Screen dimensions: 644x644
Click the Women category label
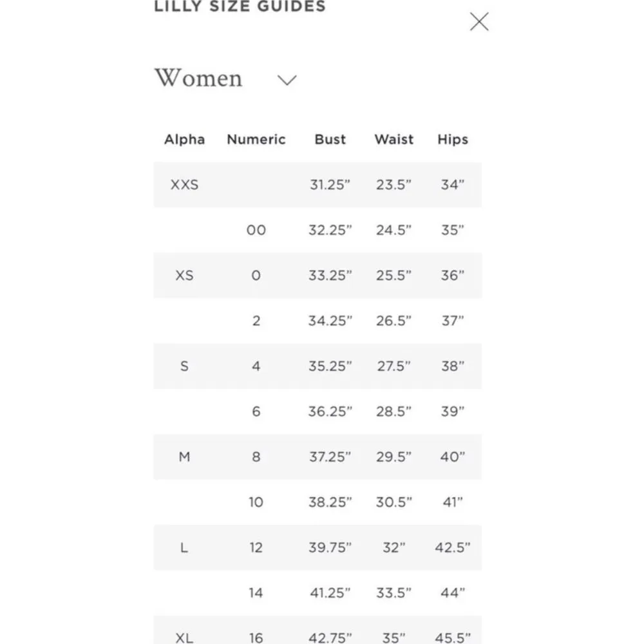(198, 79)
